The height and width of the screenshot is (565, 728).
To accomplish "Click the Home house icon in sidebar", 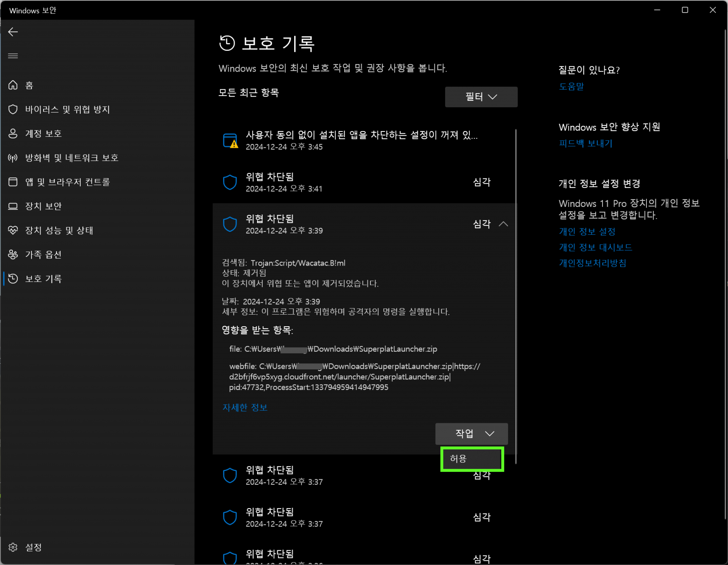I will click(x=13, y=85).
